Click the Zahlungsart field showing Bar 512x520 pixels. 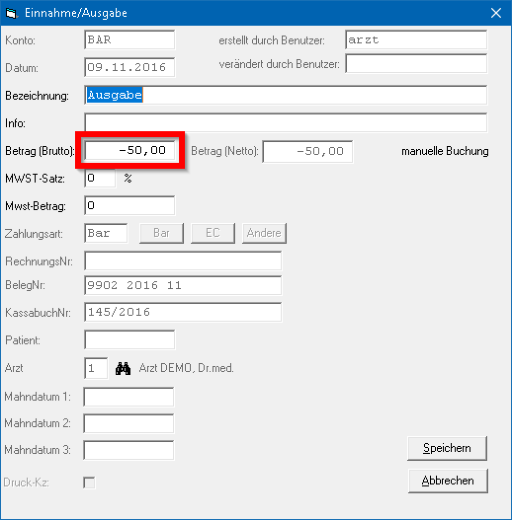(106, 233)
